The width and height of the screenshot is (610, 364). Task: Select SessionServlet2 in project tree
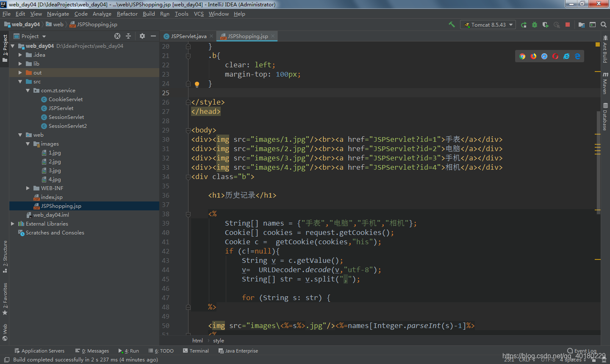[67, 126]
